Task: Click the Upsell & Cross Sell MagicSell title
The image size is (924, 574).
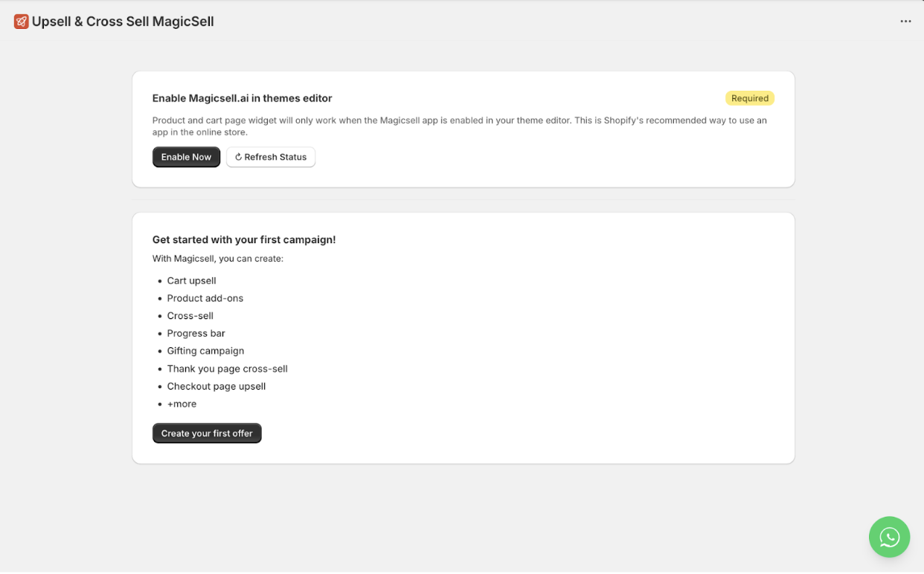Action: pyautogui.click(x=123, y=22)
